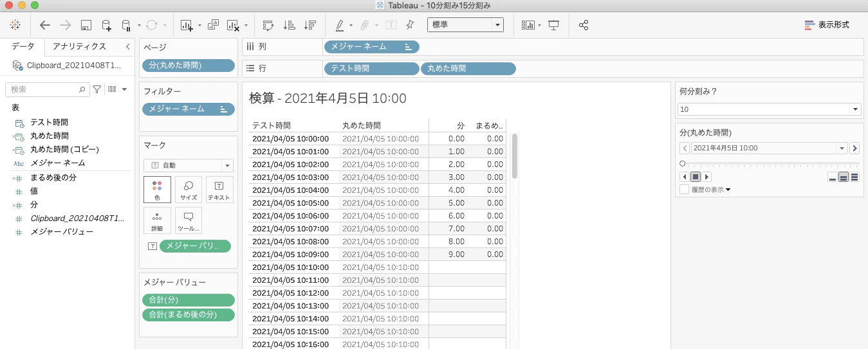Swap rows and columns using toolbar icon
The image size is (868, 349).
268,25
